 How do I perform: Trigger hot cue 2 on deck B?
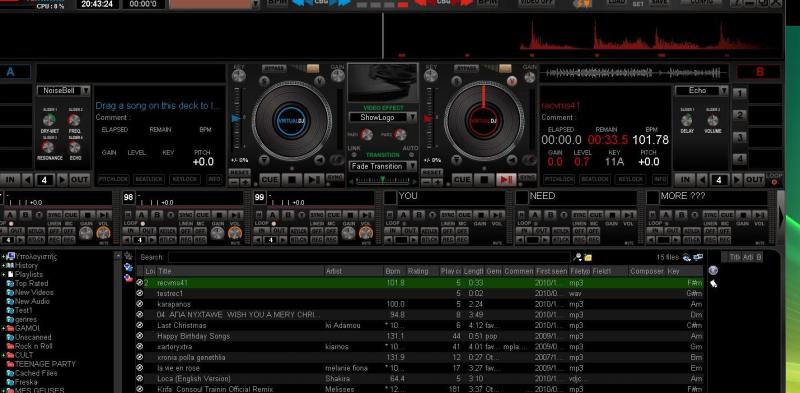pyautogui.click(x=740, y=115)
